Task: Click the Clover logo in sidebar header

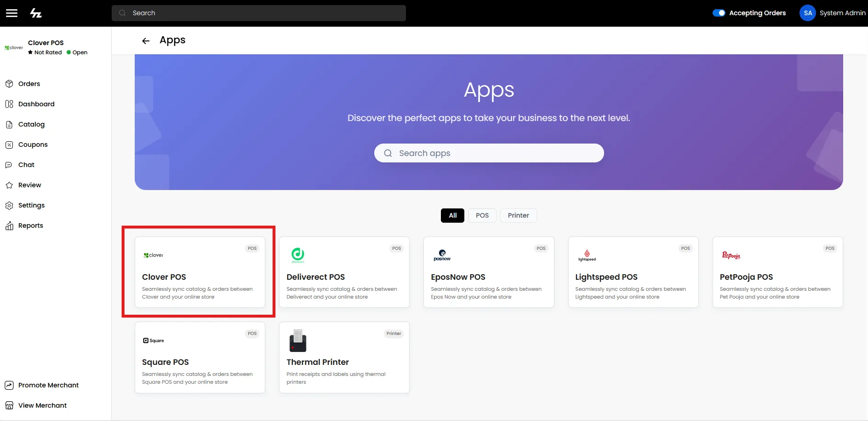Action: 14,47
